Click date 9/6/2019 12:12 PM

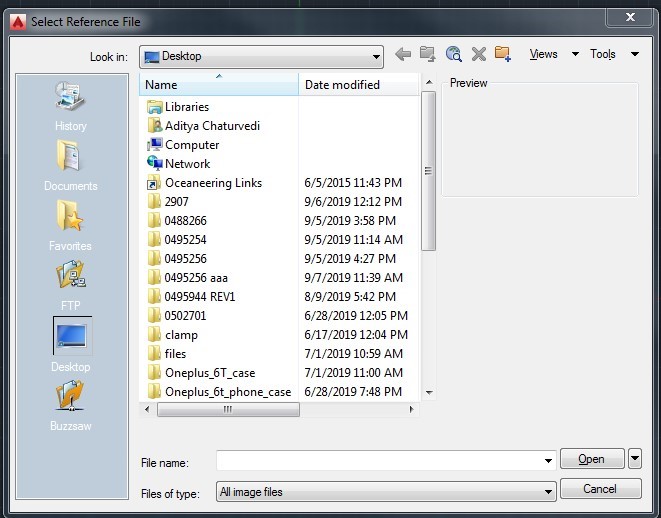353,202
